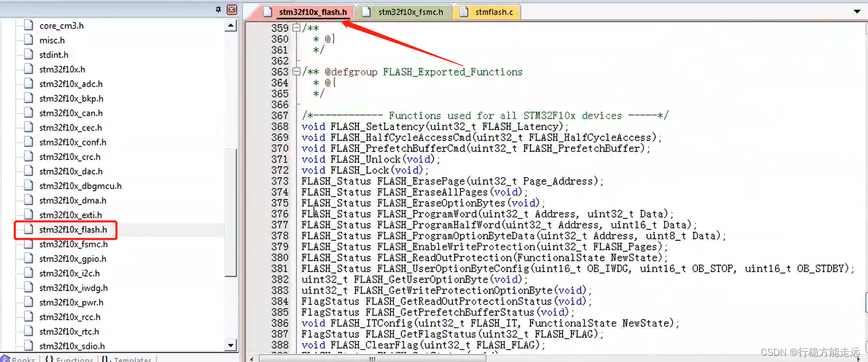Select stm32f10x_rtc.h in the project tree
Viewport: 868px width, 362px height.
[69, 331]
